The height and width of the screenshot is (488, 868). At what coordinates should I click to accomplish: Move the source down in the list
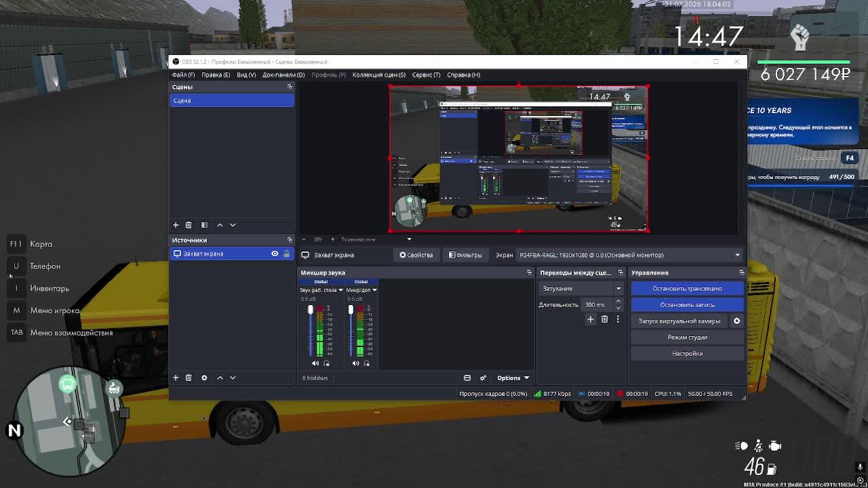pyautogui.click(x=233, y=378)
